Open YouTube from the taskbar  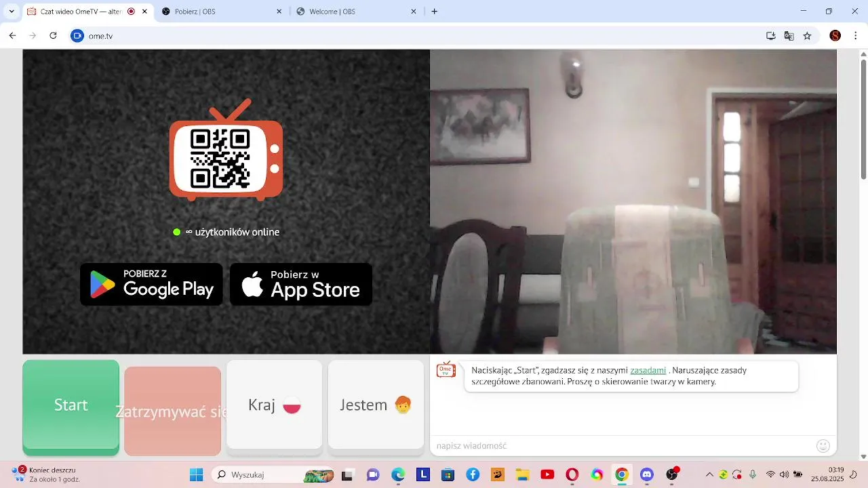click(x=547, y=475)
